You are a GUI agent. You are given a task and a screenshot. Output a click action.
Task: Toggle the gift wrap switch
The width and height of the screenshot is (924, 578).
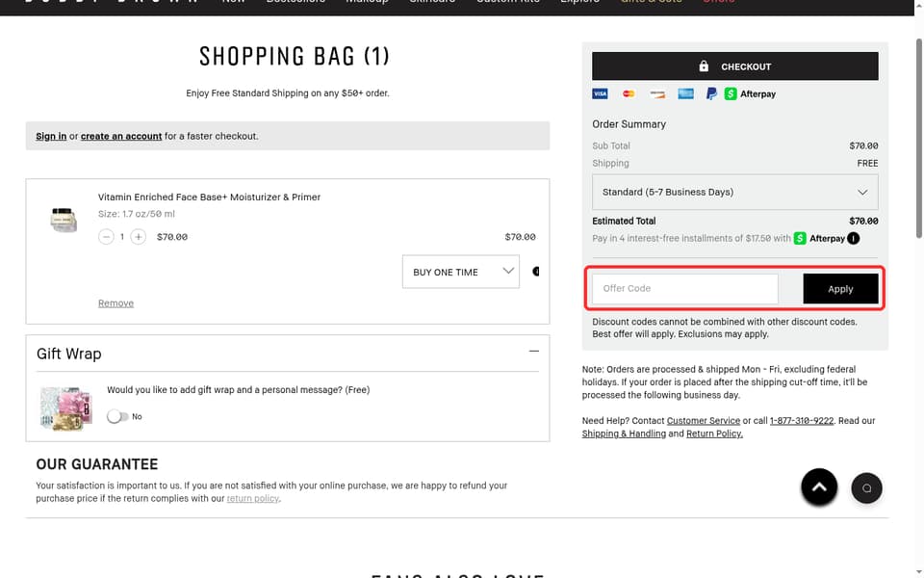coord(117,416)
